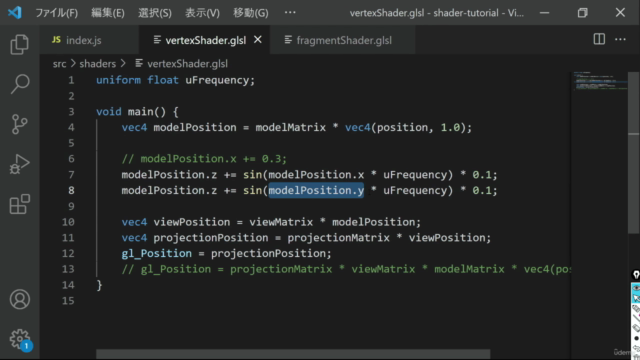Viewport: 640px width, 360px height.
Task: Click the minimap code preview
Action: [x=600, y=81]
